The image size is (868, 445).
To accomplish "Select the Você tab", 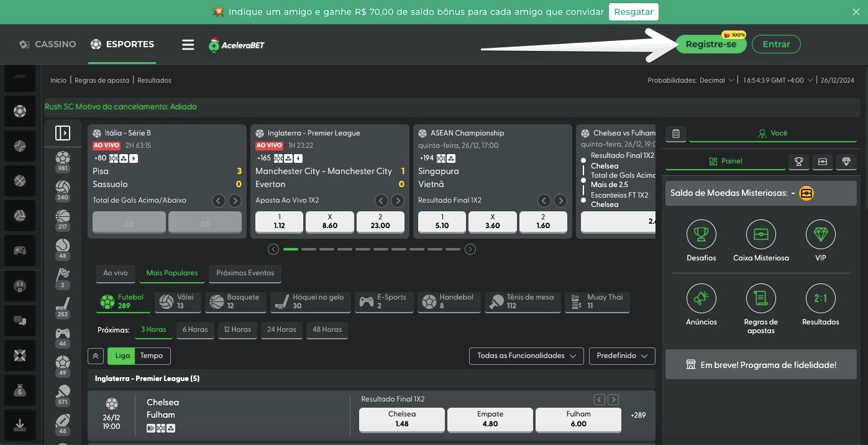I will pyautogui.click(x=772, y=134).
